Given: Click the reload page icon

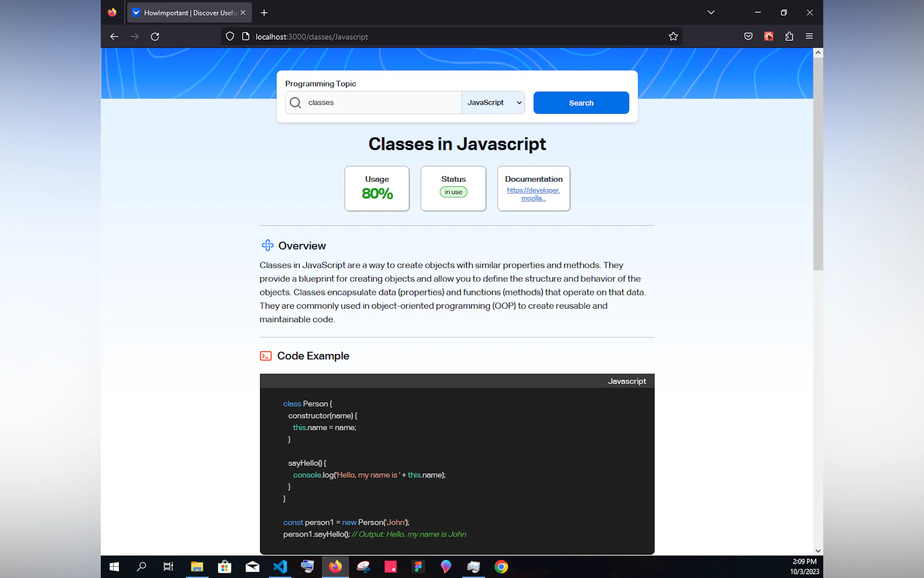Looking at the screenshot, I should coord(155,37).
